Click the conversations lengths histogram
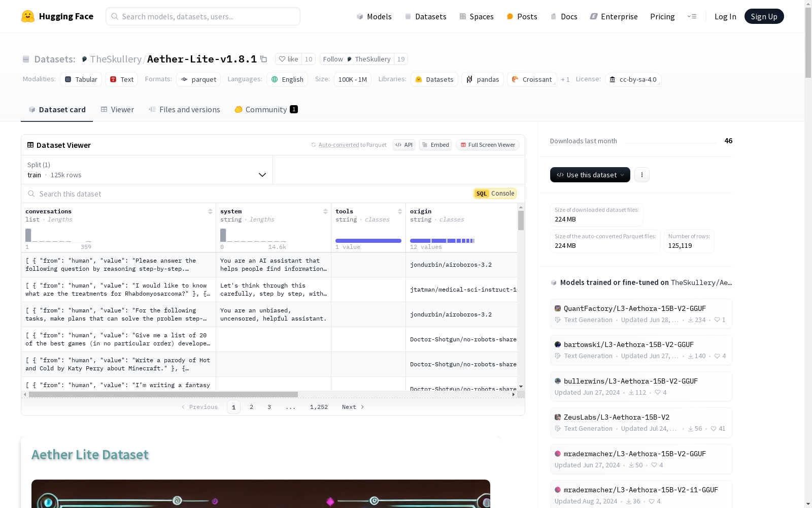Image resolution: width=812 pixels, height=508 pixels. click(58, 235)
